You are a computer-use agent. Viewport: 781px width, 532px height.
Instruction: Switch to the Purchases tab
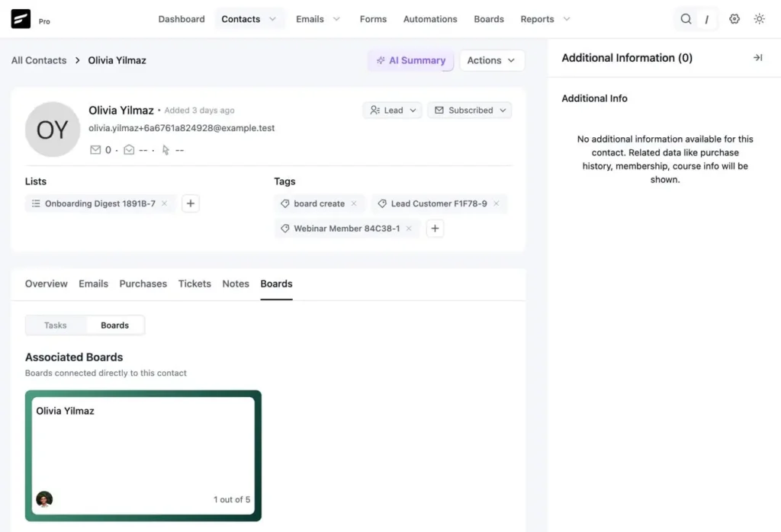click(143, 284)
